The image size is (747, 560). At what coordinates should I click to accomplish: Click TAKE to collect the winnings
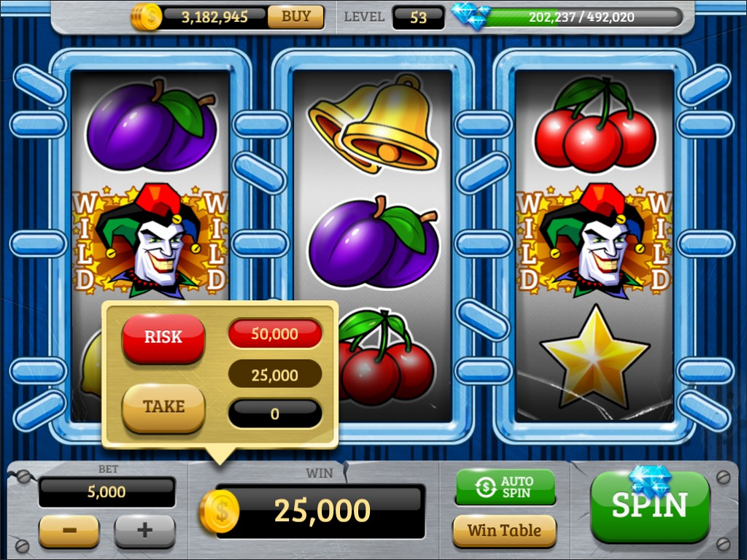(x=163, y=408)
